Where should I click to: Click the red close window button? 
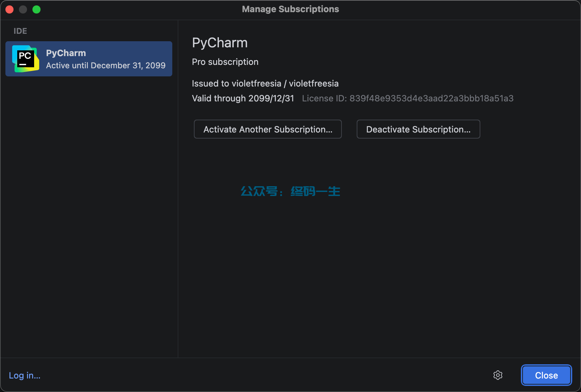tap(9, 9)
